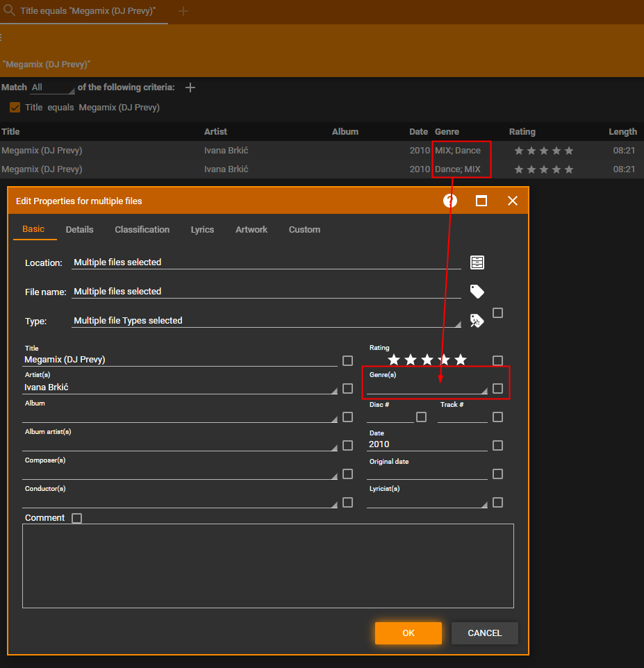This screenshot has height=668, width=644.
Task: Tick the Comment checkbox
Action: tap(77, 518)
